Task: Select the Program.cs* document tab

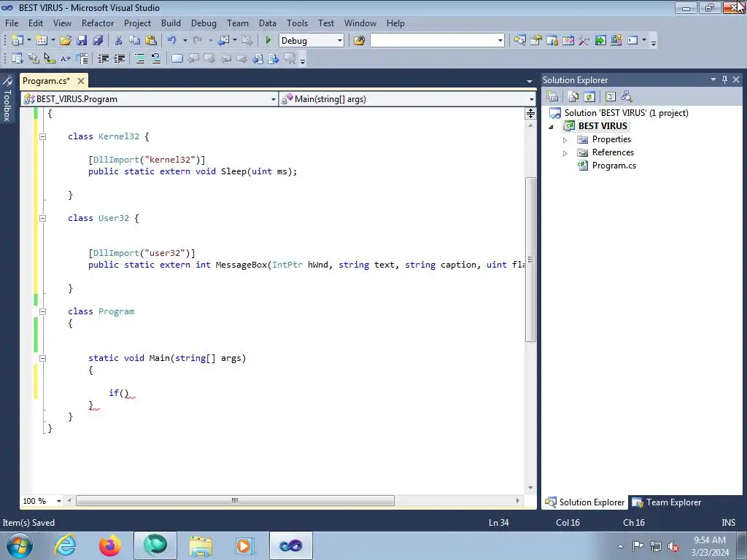Action: click(x=46, y=80)
